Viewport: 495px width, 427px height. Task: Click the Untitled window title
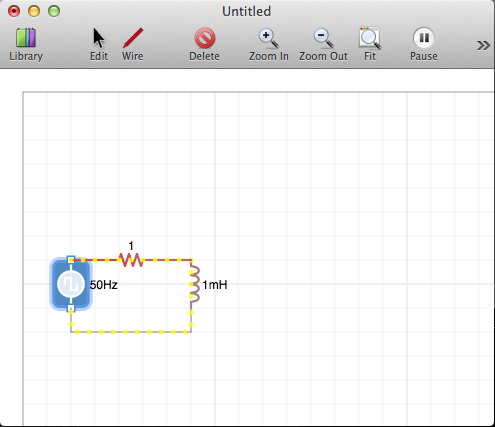246,11
